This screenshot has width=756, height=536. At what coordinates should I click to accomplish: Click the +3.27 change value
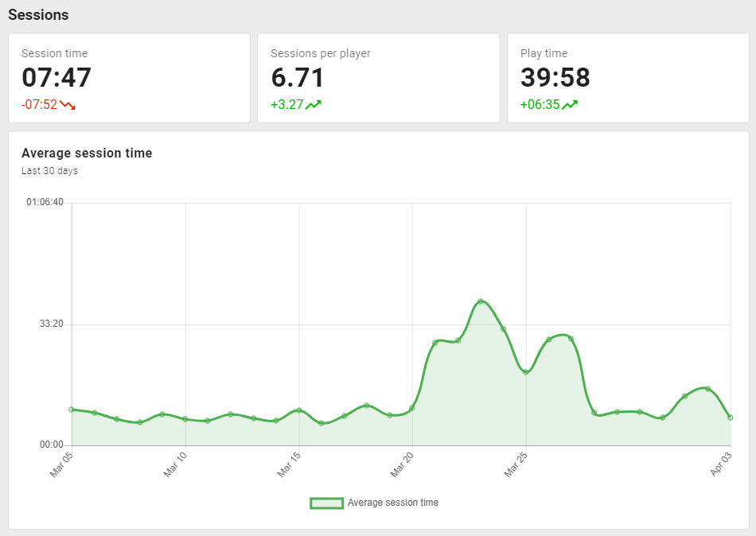coord(286,105)
